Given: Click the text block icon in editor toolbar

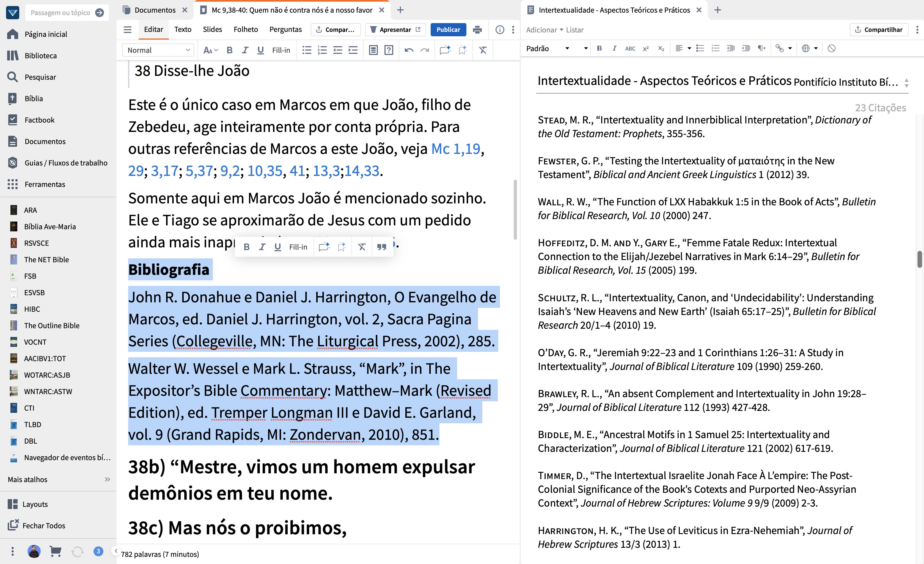Looking at the screenshot, I should coord(373,50).
